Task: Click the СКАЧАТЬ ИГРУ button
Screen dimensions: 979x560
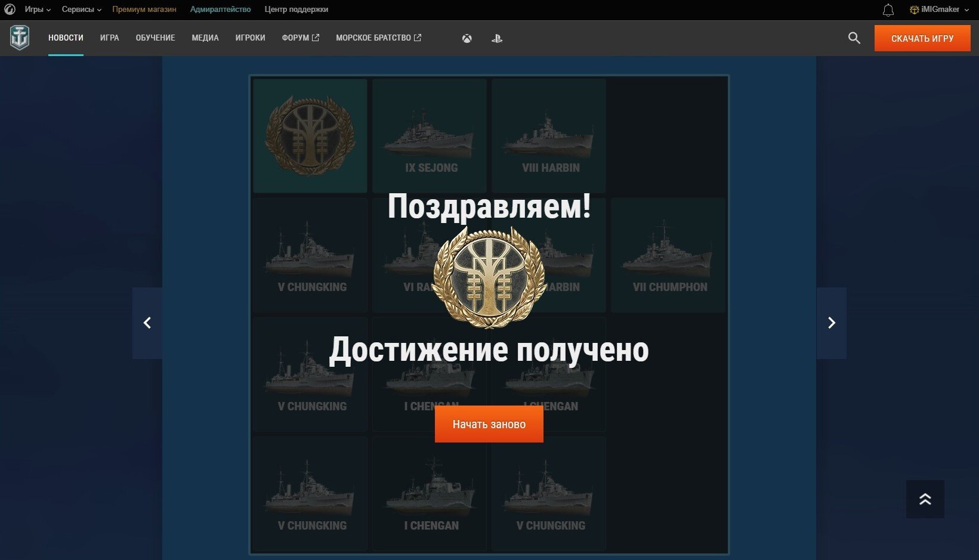Action: pyautogui.click(x=922, y=38)
